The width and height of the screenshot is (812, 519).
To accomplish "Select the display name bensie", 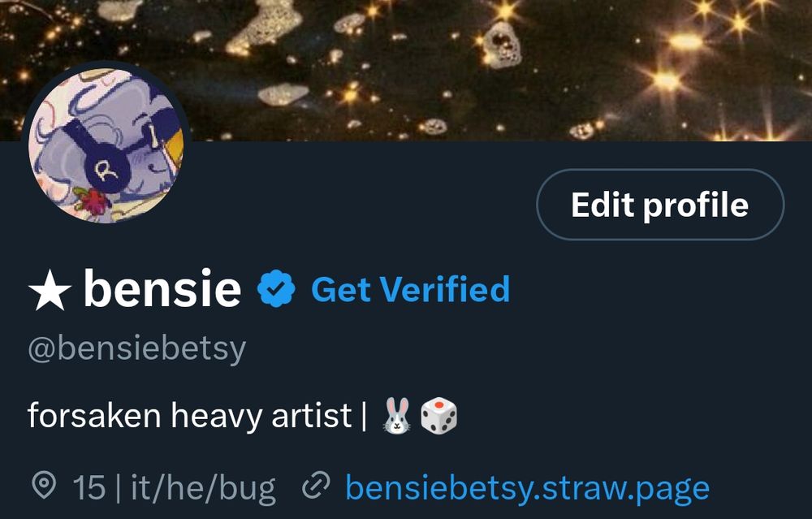I will [x=162, y=288].
